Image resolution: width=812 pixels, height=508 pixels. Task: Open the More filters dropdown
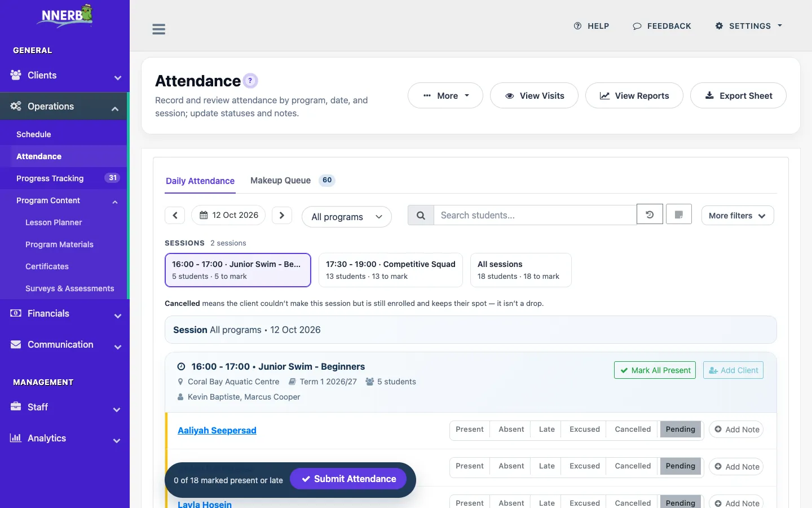click(738, 216)
